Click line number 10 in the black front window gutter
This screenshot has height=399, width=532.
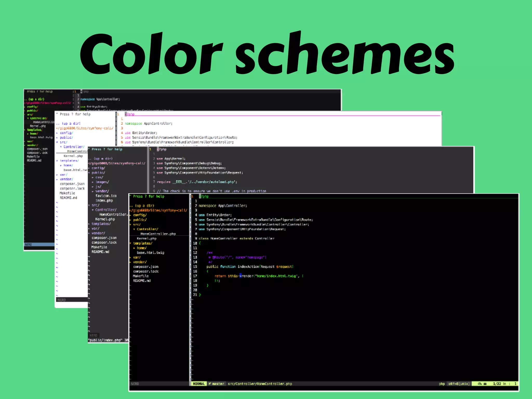pos(195,243)
